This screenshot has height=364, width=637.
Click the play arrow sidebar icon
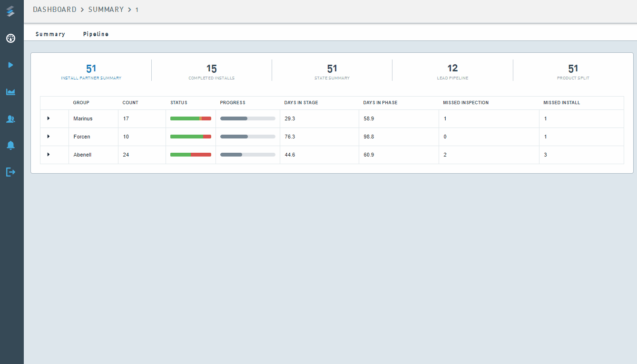[10, 65]
